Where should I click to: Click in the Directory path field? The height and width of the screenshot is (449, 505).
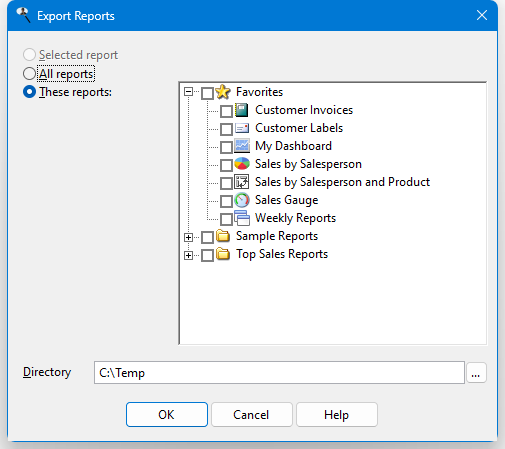click(279, 373)
